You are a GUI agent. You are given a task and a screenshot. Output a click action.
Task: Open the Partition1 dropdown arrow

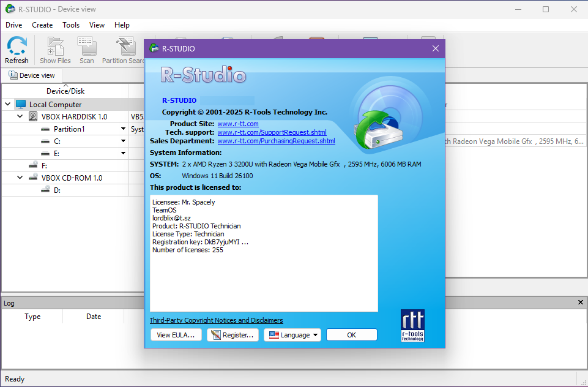(123, 129)
